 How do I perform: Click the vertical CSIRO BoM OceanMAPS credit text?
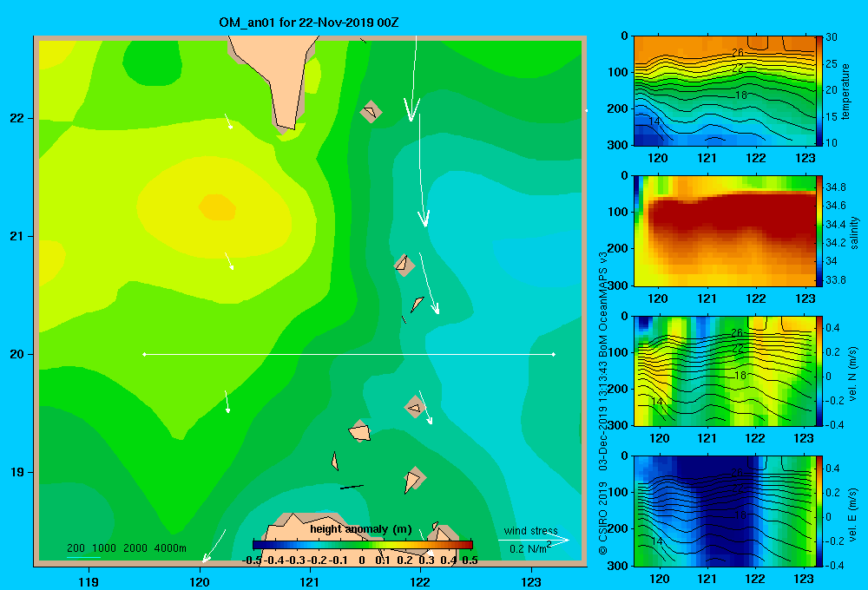603,403
